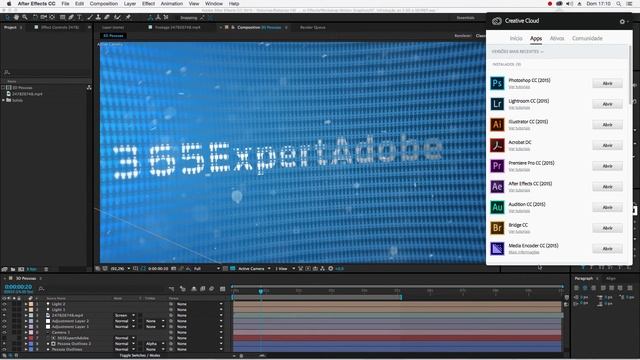Select the Rotation tool

pyautogui.click(x=35, y=18)
